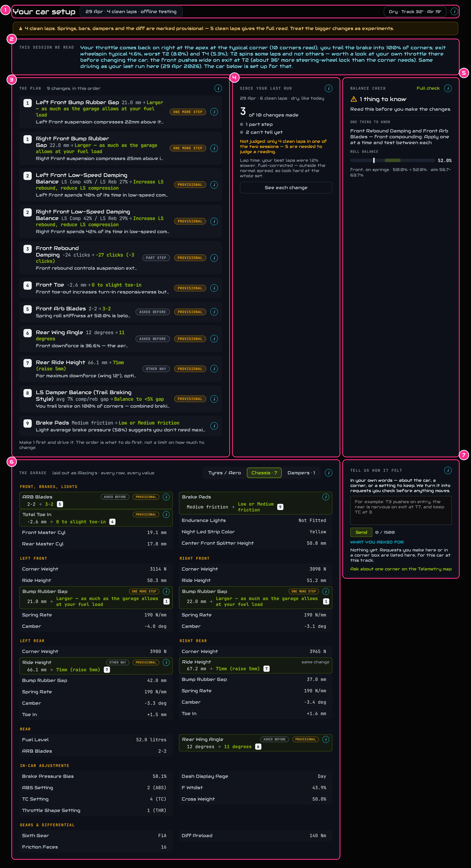471x868 pixels.
Task: Click the Fuel Level 52.0 litres value
Action: pos(151,740)
